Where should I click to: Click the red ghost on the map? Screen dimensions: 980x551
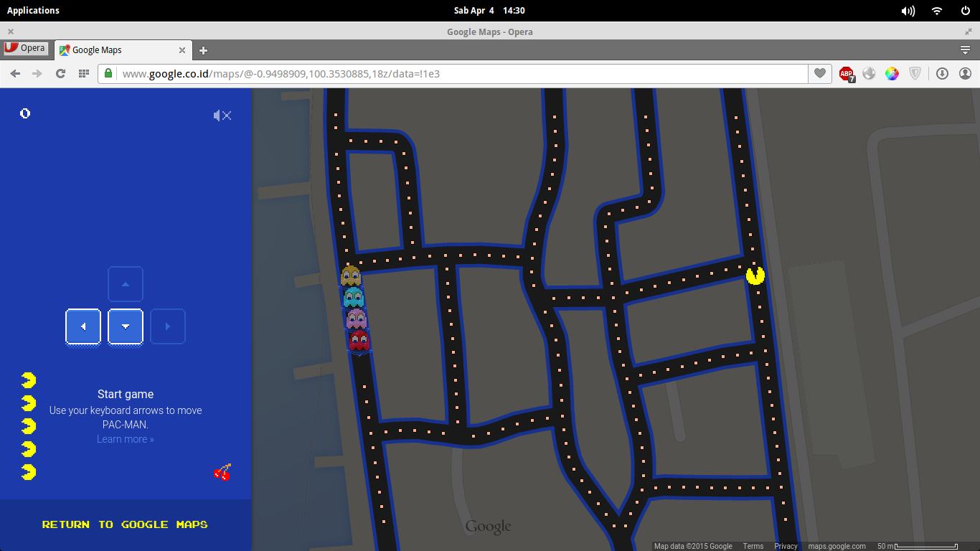pos(359,340)
